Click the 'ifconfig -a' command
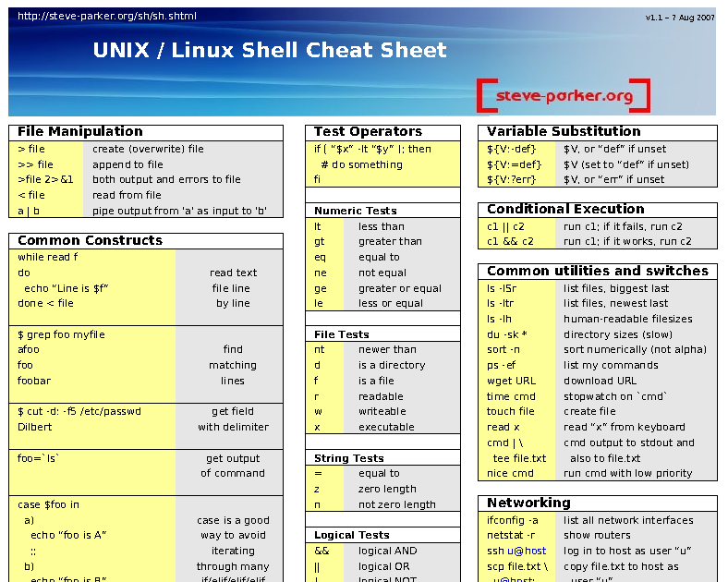Image resolution: width=728 pixels, height=582 pixels. click(x=512, y=520)
